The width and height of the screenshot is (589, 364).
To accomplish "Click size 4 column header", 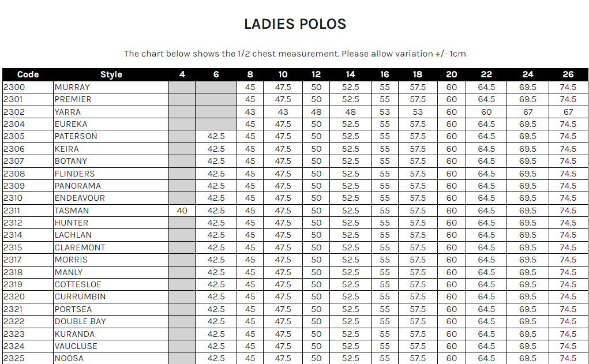I will tap(182, 74).
